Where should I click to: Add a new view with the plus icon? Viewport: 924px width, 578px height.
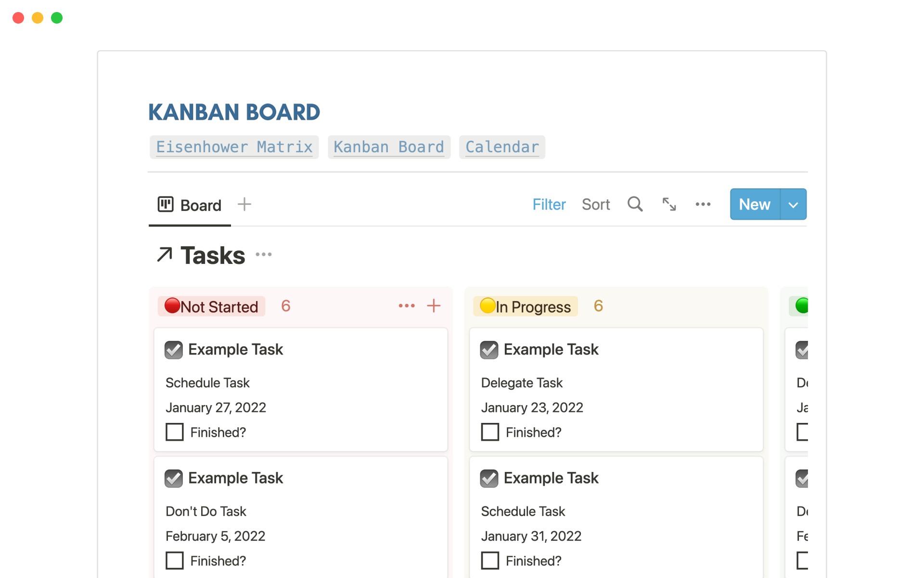pos(244,204)
